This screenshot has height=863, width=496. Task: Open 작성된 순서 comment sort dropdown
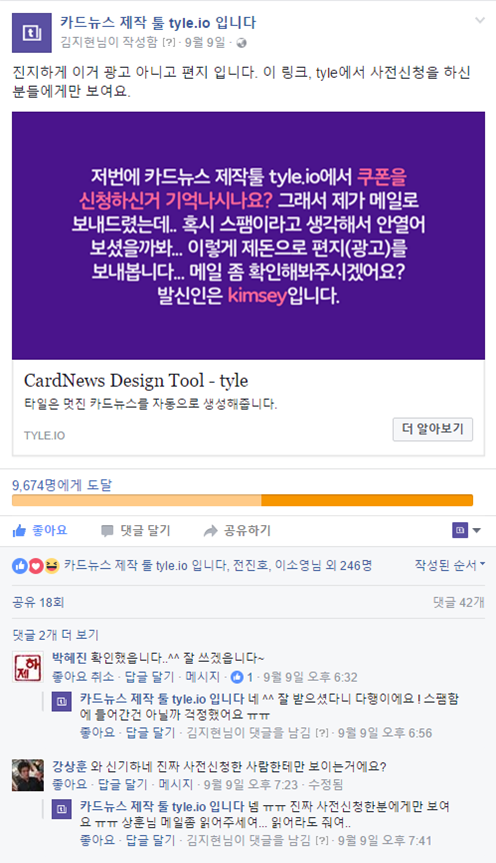450,565
